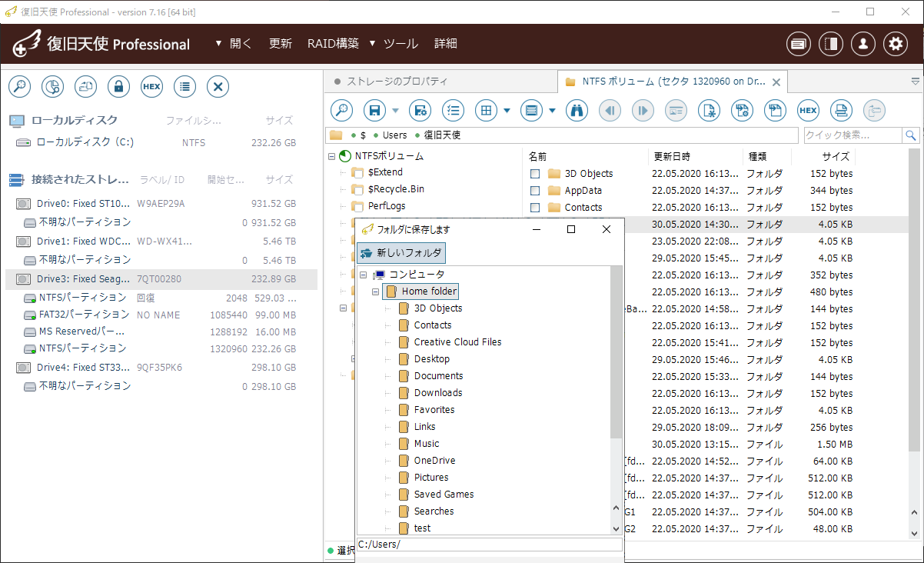The width and height of the screenshot is (924, 563).
Task: Click the quick search magnifier button
Action: click(911, 135)
